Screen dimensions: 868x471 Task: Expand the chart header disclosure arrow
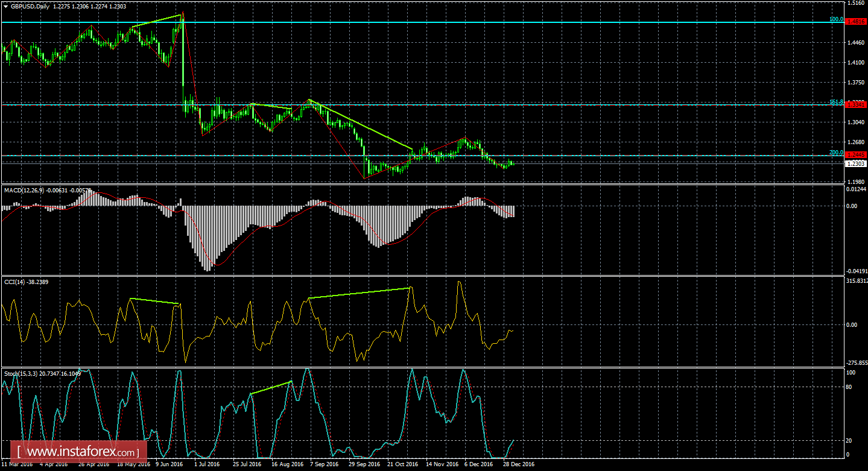6,7
